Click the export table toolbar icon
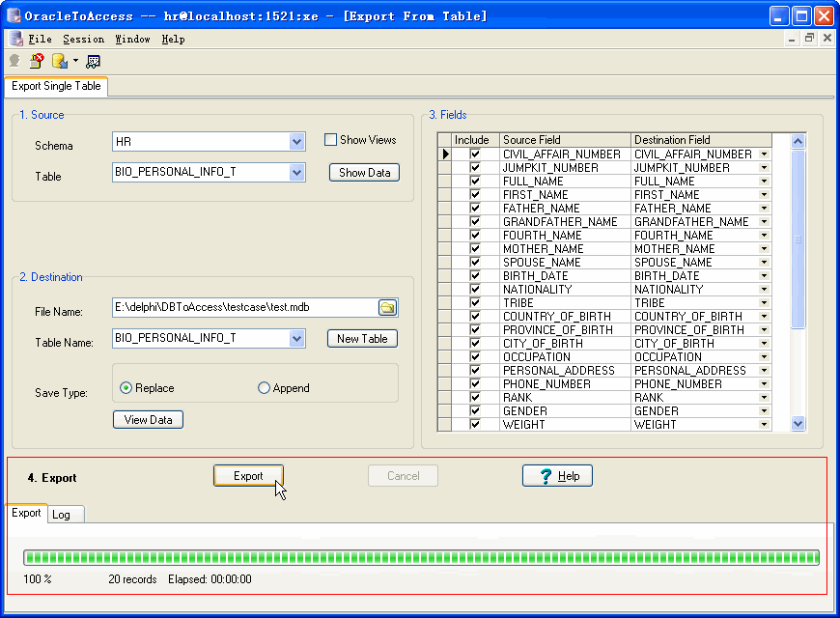The height and width of the screenshot is (618, 840). pyautogui.click(x=60, y=61)
